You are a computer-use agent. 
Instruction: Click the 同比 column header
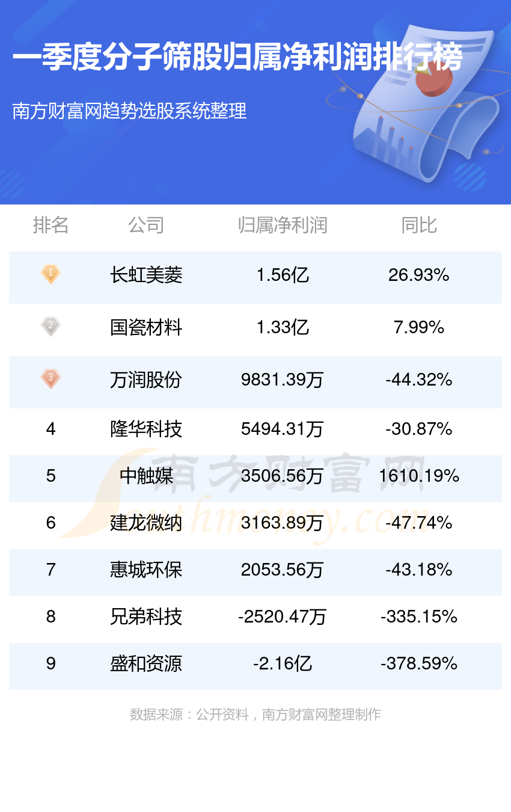(419, 226)
